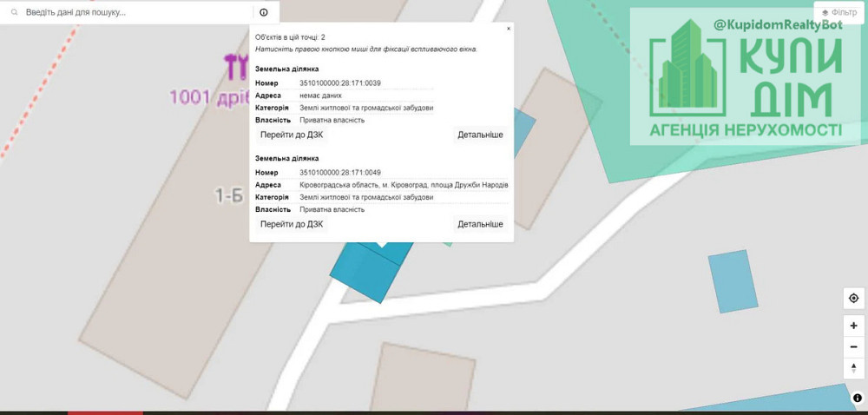Reset map north with compass button
This screenshot has width=868, height=415.
click(854, 368)
